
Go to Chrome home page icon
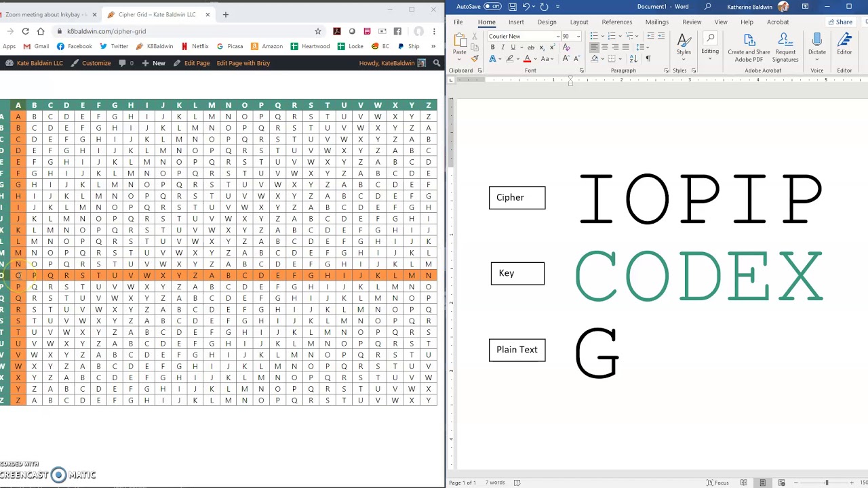(41, 31)
